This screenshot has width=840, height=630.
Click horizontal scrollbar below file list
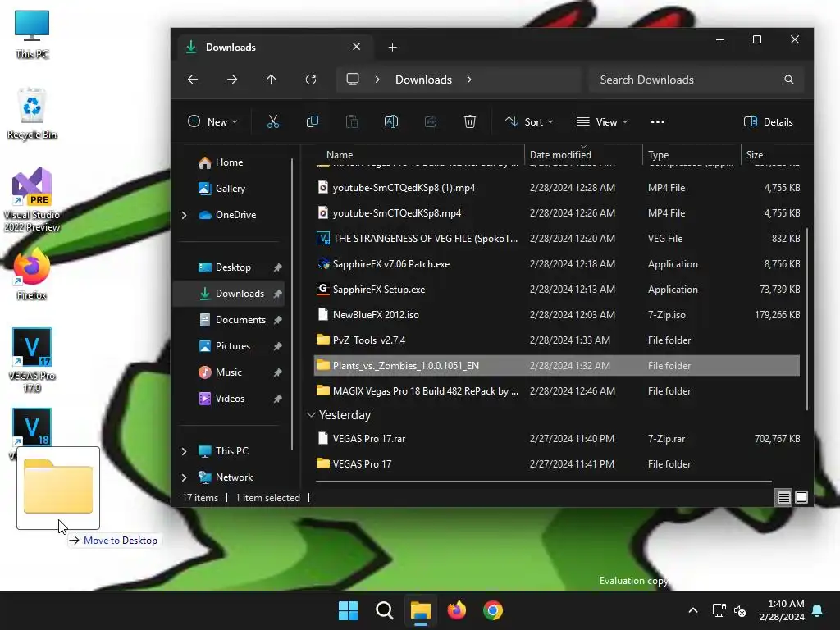point(544,482)
